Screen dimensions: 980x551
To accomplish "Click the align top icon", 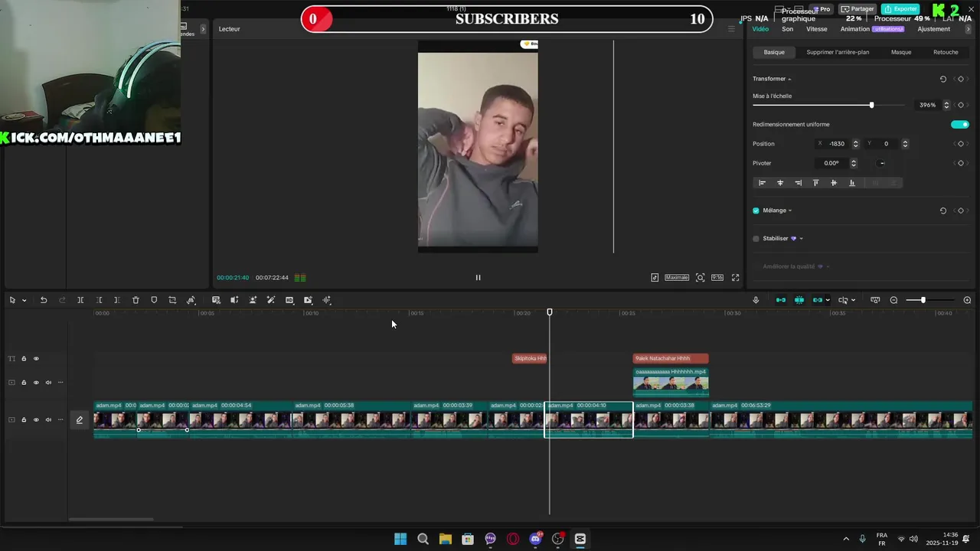I will click(815, 183).
